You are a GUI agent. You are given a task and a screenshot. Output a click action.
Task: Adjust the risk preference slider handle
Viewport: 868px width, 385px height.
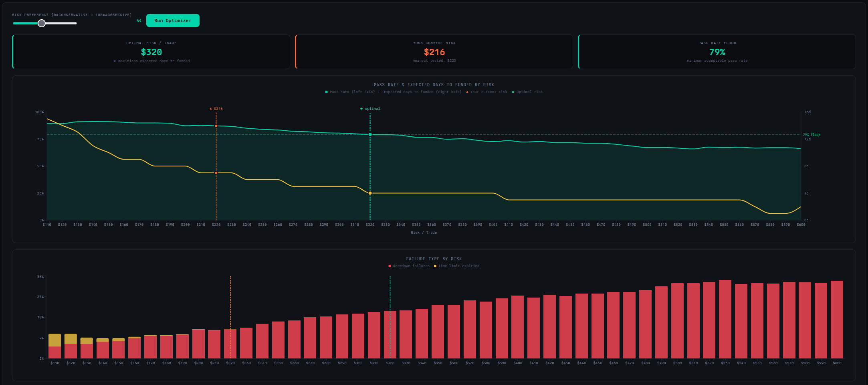click(x=41, y=23)
